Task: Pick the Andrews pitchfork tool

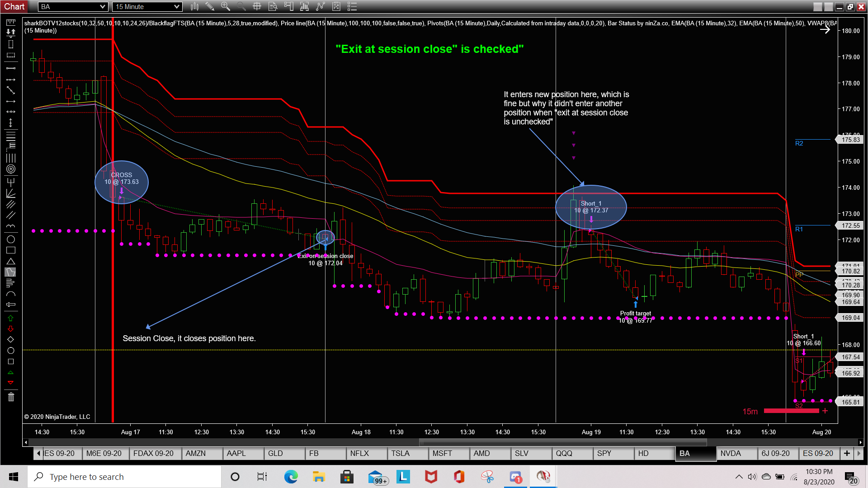Action: coord(11,182)
